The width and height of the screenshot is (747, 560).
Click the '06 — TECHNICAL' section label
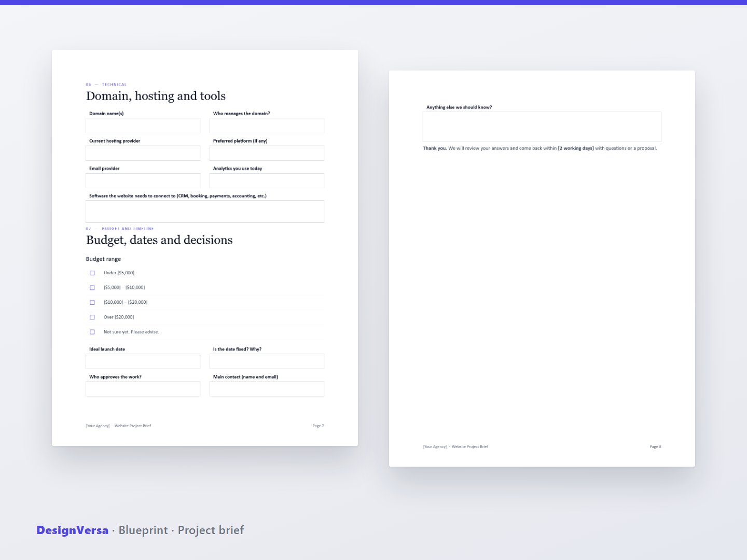[x=106, y=85]
